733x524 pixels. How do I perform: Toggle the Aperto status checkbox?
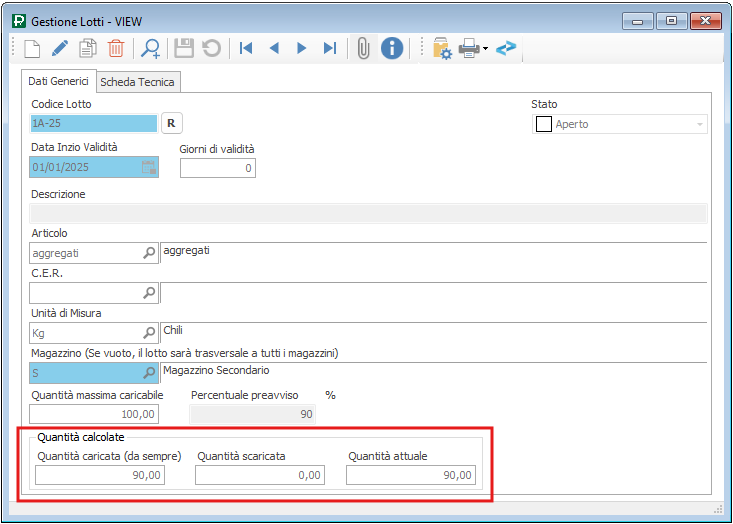click(x=545, y=124)
